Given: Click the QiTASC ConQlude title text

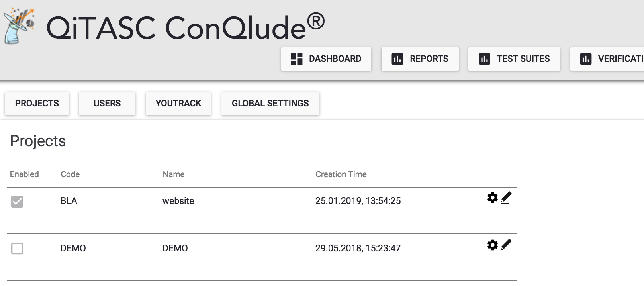Looking at the screenshot, I should pos(186,27).
